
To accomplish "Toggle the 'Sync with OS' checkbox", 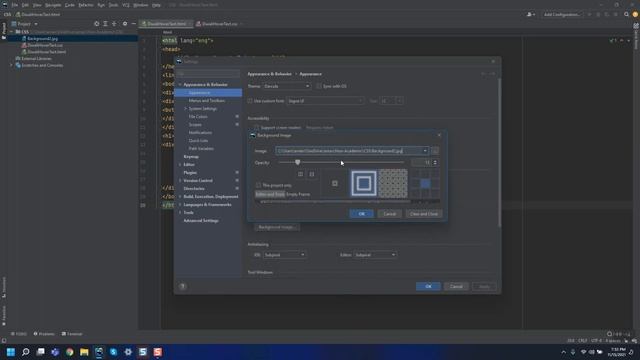I will pos(318,86).
